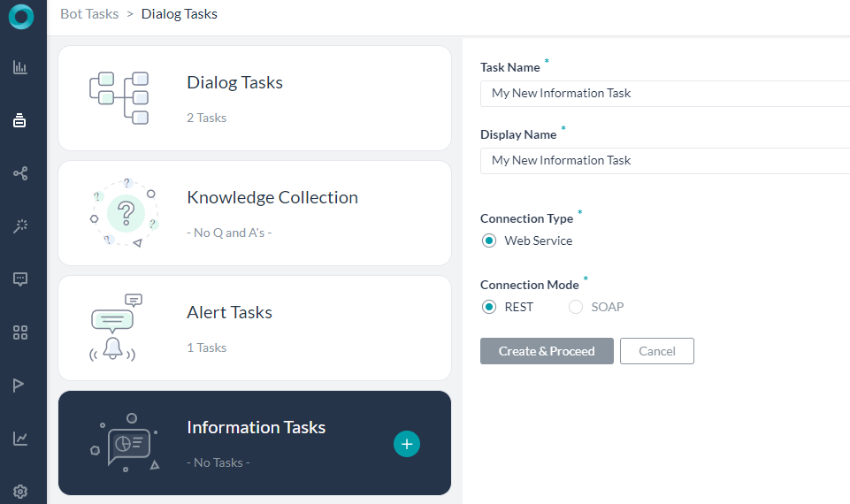The image size is (850, 504).
Task: Open the Knowledge Collection card
Action: click(x=255, y=213)
